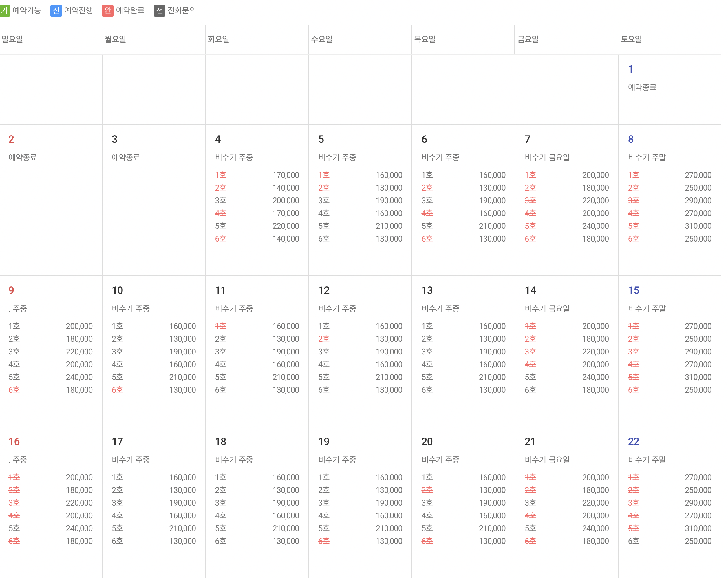Choose room 1호 on Monday the 17th
The width and height of the screenshot is (728, 578).
[118, 478]
